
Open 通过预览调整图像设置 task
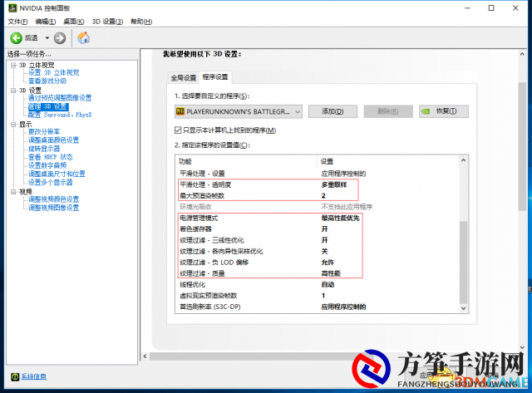[x=60, y=98]
